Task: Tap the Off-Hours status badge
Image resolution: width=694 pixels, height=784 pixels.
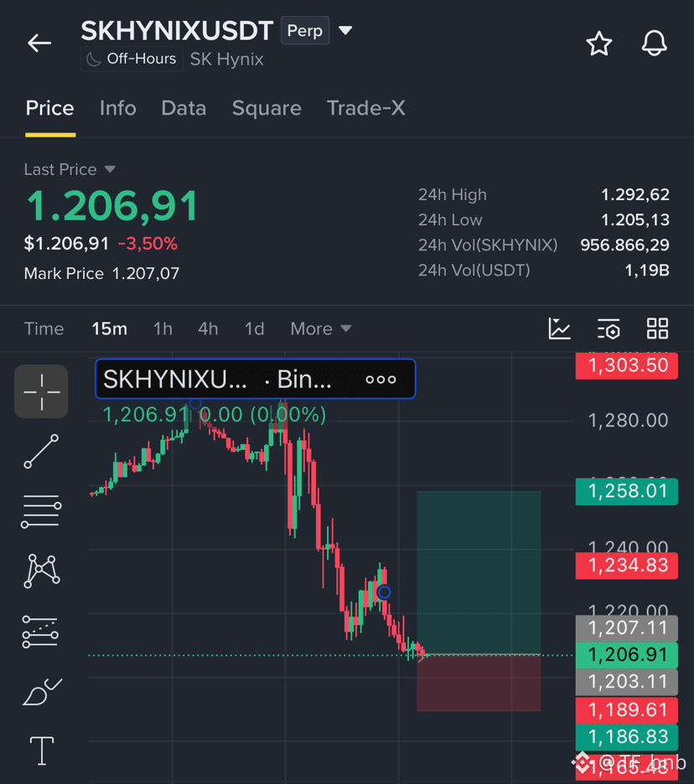Action: [x=132, y=59]
